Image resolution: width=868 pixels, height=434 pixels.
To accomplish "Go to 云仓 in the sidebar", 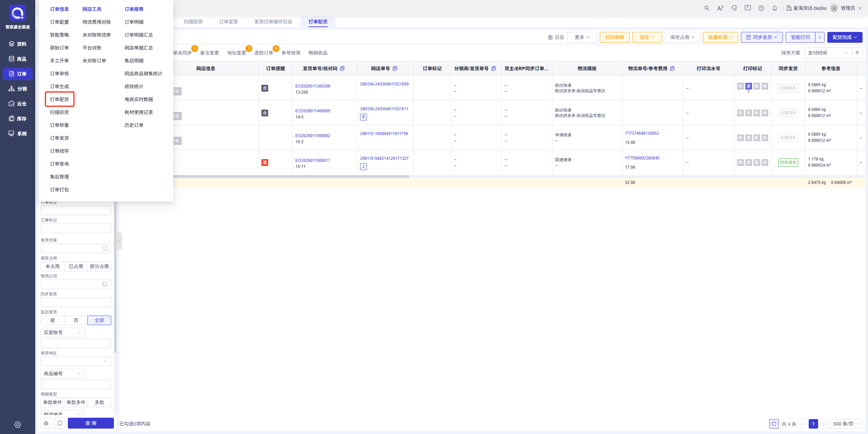I will click(18, 104).
